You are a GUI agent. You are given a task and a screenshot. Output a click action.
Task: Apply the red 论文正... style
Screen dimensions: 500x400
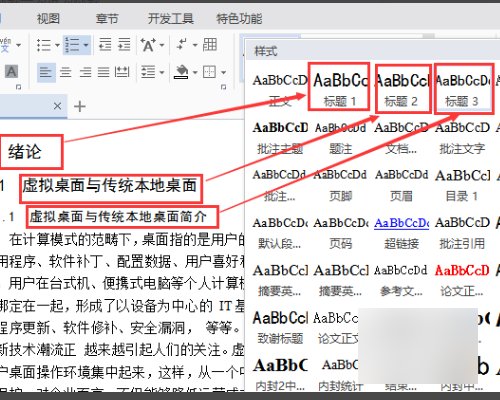coord(463,281)
